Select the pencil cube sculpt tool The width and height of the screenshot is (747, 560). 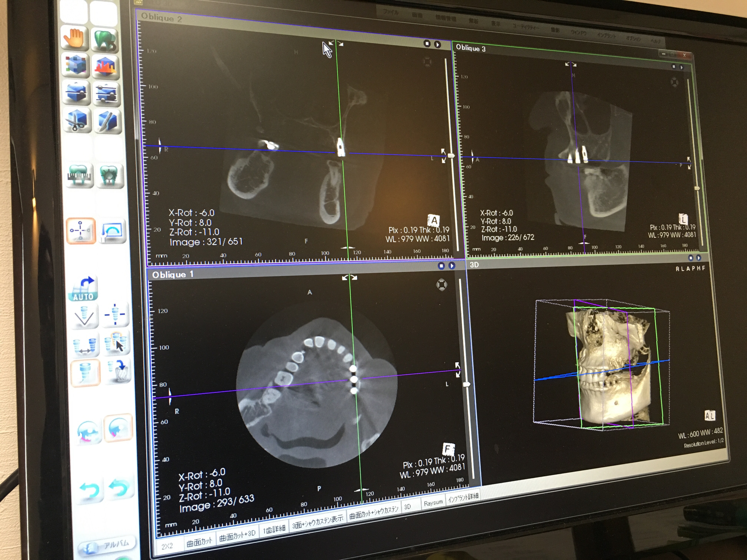coord(108,121)
